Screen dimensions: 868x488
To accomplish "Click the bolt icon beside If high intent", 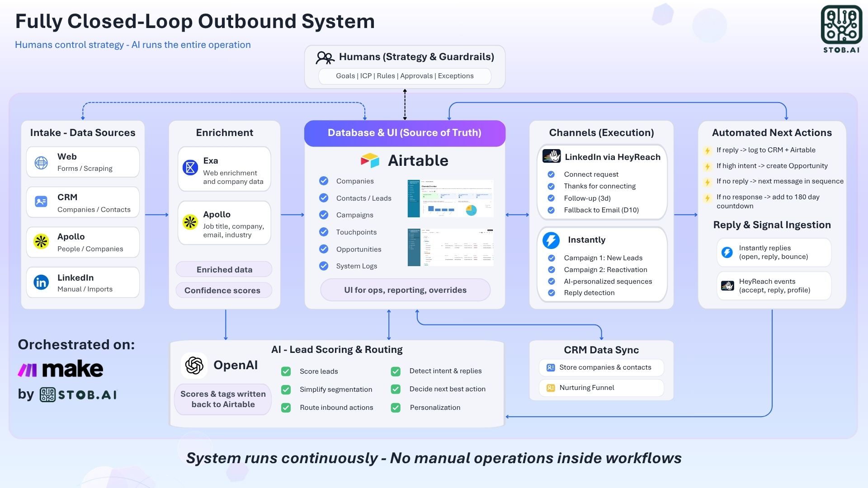I will pos(708,167).
